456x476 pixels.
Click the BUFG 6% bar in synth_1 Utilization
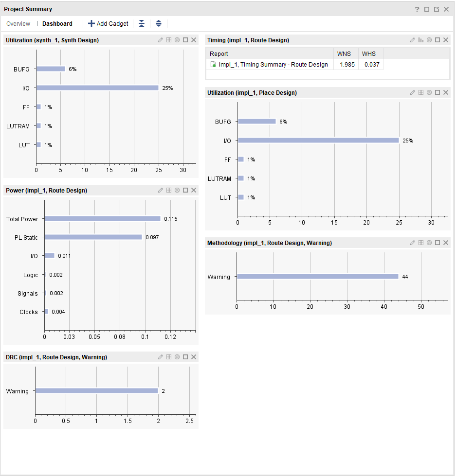tap(51, 69)
